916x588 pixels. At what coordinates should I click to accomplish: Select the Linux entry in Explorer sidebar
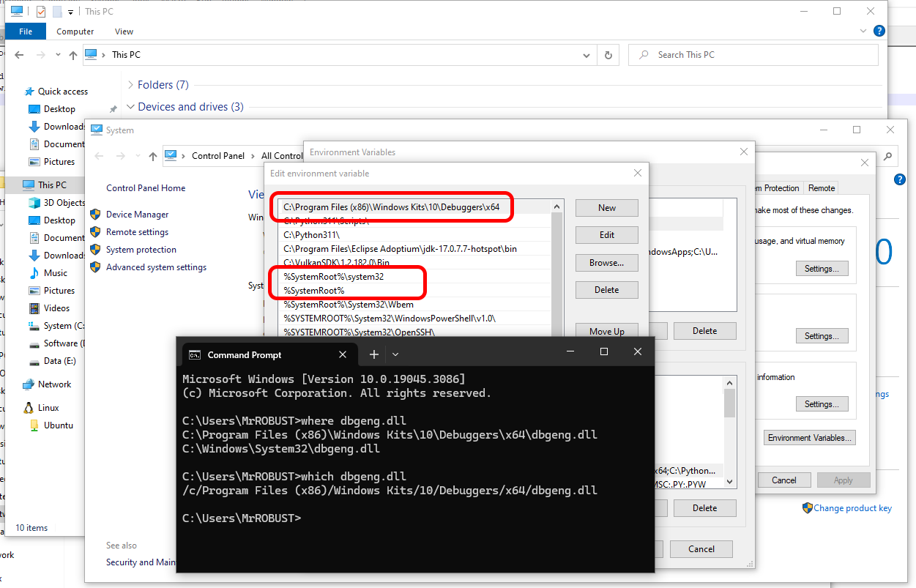pyautogui.click(x=51, y=407)
